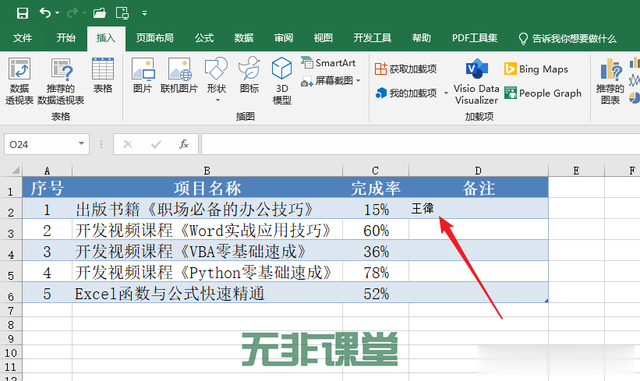This screenshot has width=640, height=381.
Task: Select column A header
Action: tap(47, 171)
